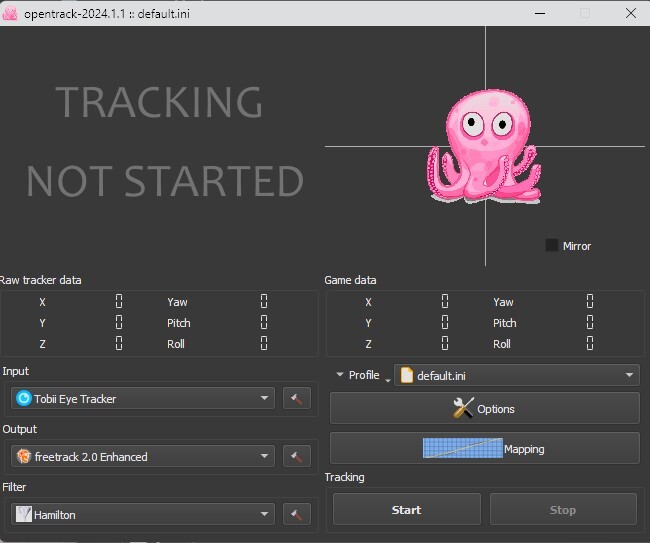Screen dimensions: 650x543
Task: Start tracking
Action: tap(407, 509)
